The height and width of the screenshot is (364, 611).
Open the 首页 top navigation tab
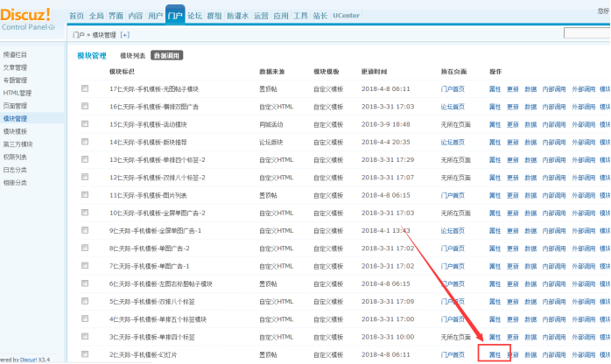point(76,16)
